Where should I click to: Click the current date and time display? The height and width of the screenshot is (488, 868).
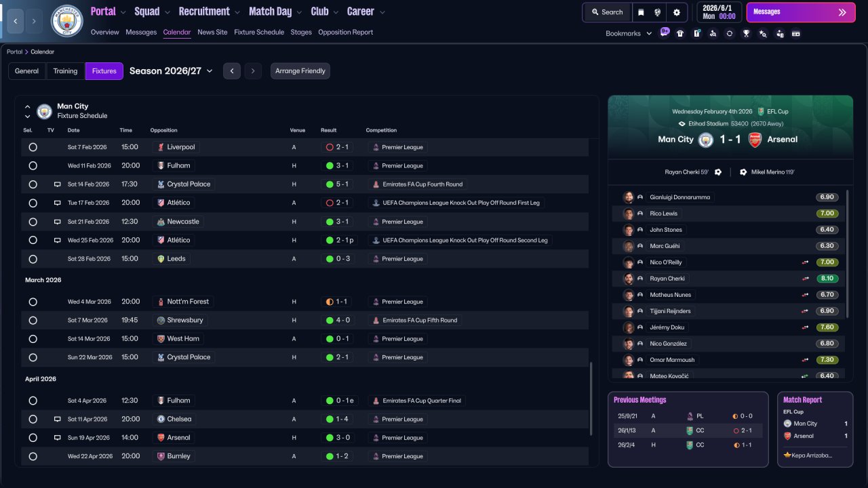pyautogui.click(x=719, y=12)
